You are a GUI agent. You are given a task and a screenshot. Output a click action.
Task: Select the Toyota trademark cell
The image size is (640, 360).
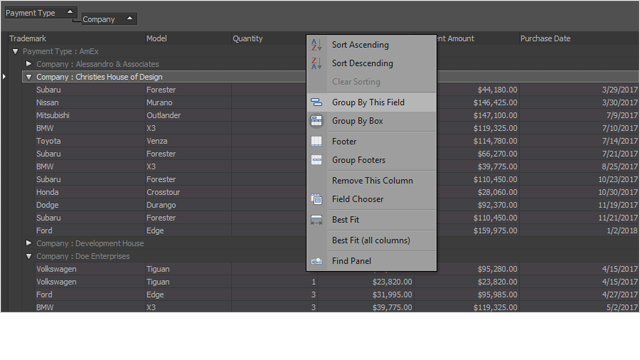pos(90,141)
